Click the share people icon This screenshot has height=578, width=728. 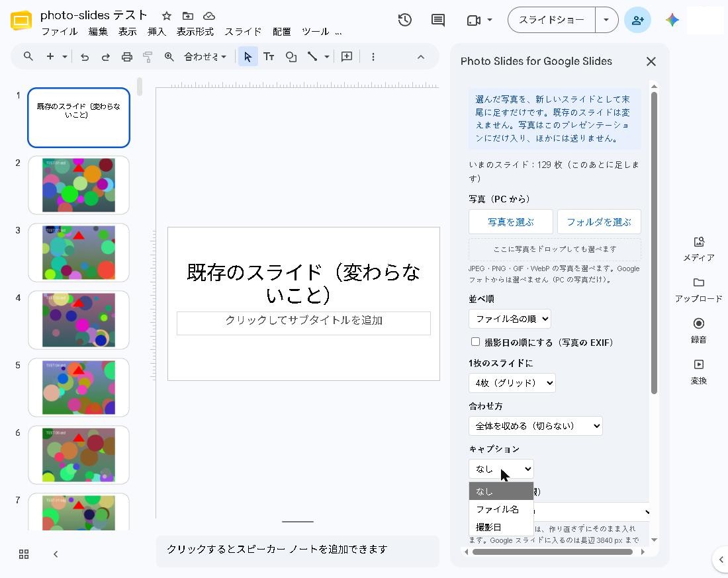point(637,20)
